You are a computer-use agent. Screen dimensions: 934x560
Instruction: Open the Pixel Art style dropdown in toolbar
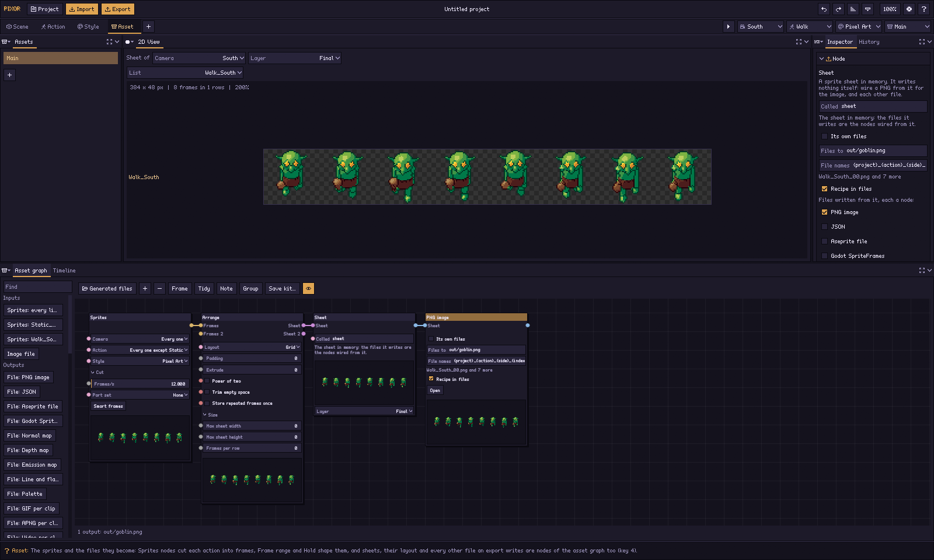pos(859,27)
